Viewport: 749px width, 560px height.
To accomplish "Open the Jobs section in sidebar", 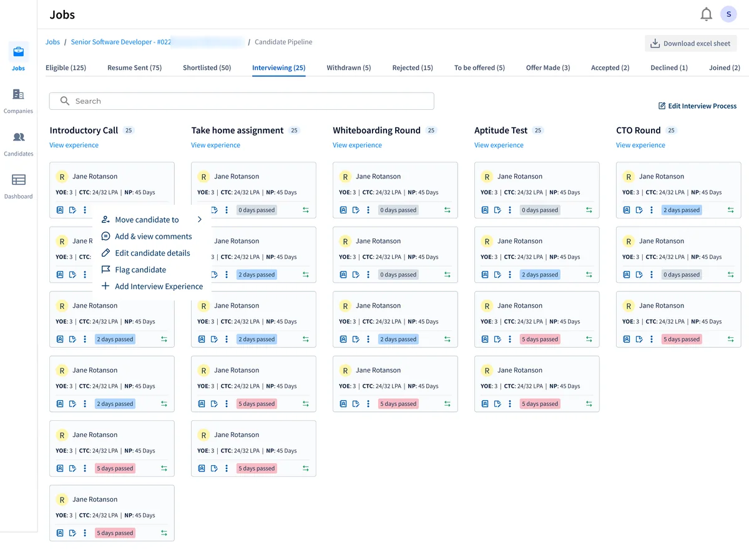I will click(x=19, y=57).
